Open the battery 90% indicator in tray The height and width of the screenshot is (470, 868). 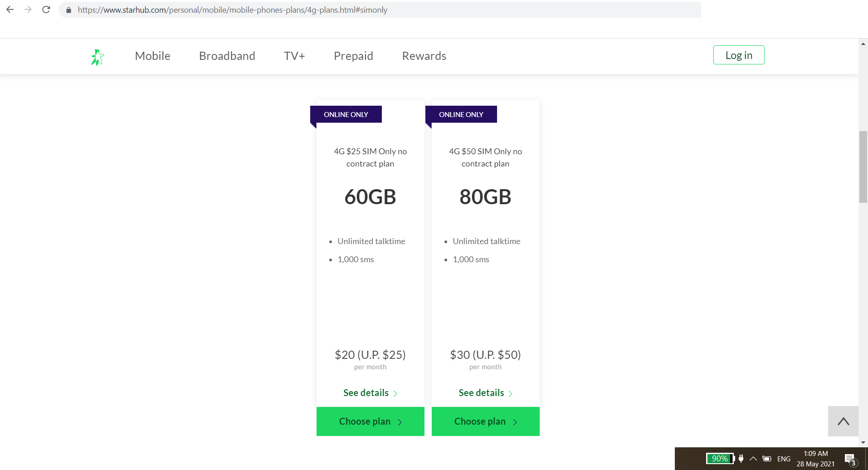[x=720, y=459]
